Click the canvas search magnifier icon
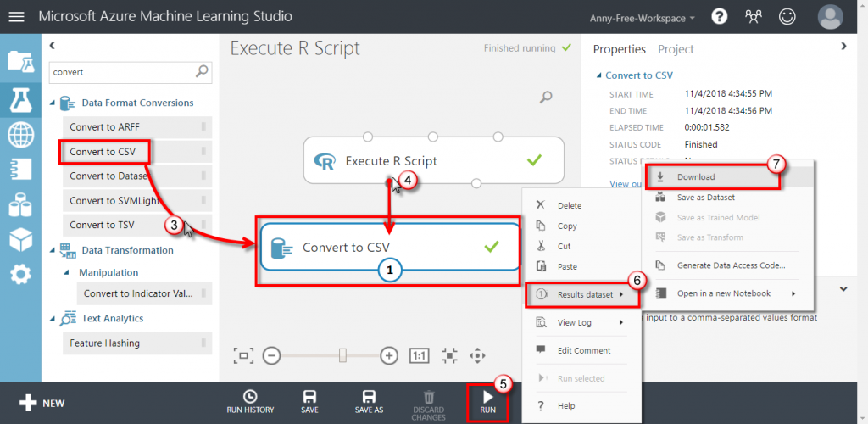The image size is (868, 424). 546,98
